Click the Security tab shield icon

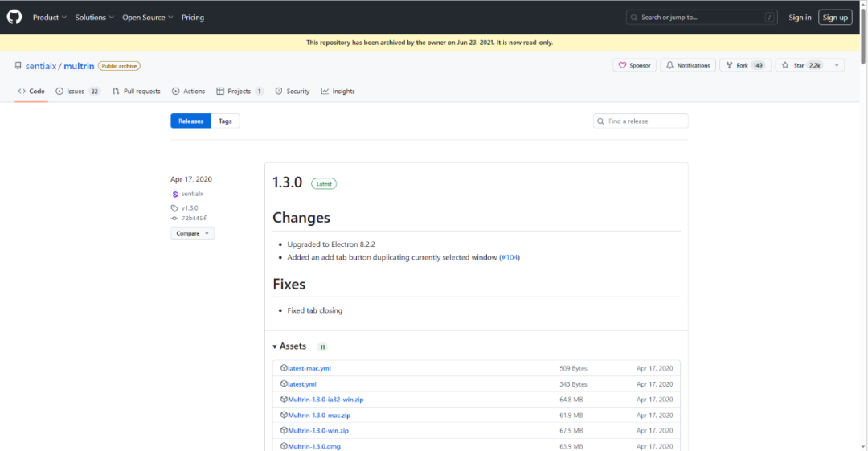[x=278, y=92]
